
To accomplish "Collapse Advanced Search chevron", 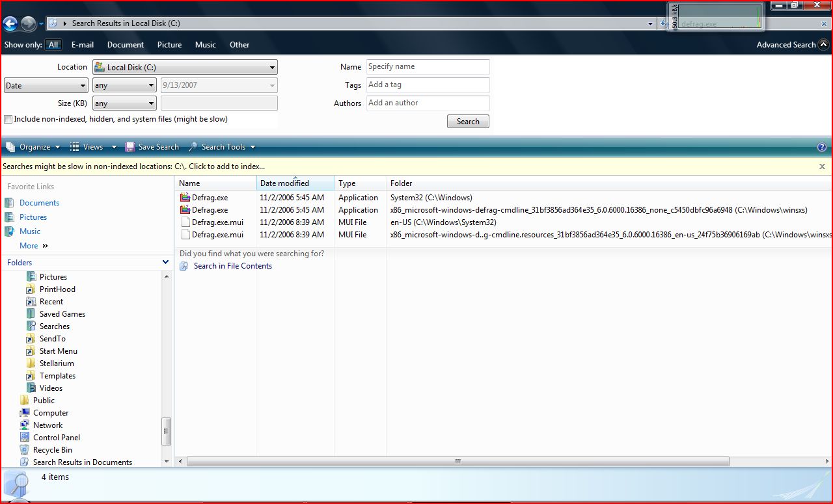I will pos(824,45).
